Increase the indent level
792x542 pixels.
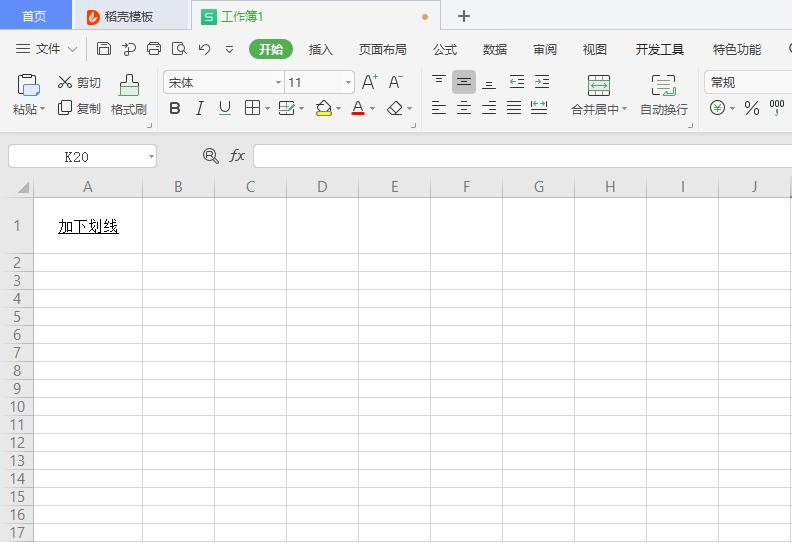541,81
